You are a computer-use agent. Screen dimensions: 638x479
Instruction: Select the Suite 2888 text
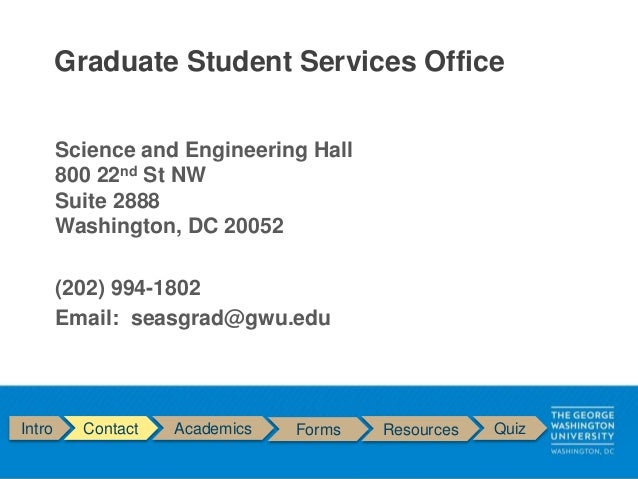(107, 201)
